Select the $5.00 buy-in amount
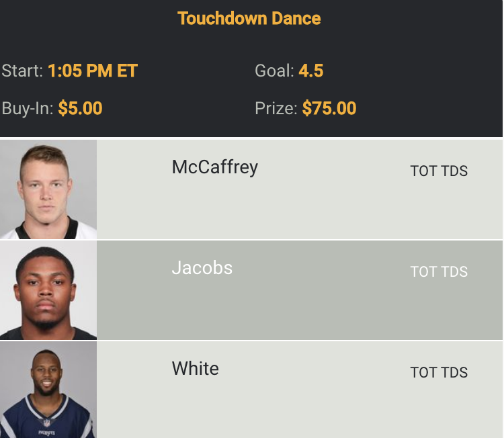 point(80,108)
